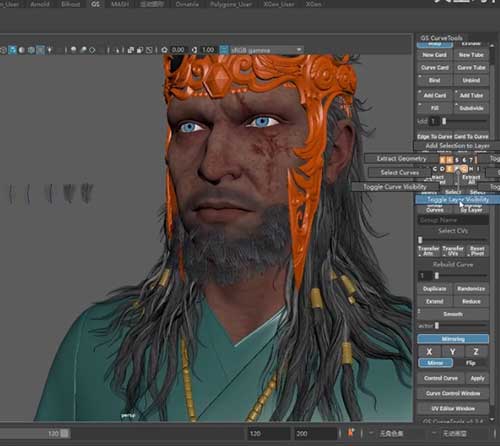Click the Subdivide button
The width and height of the screenshot is (500, 446).
(x=471, y=108)
